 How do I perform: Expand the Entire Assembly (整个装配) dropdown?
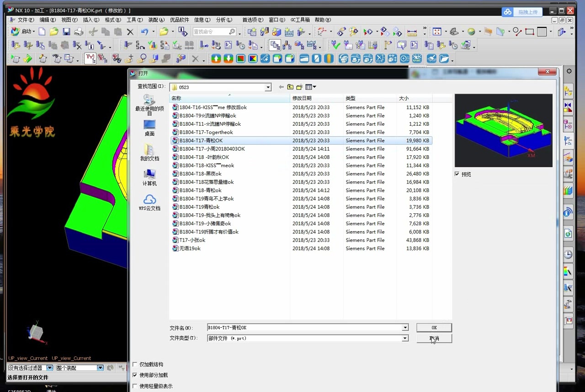click(x=100, y=368)
